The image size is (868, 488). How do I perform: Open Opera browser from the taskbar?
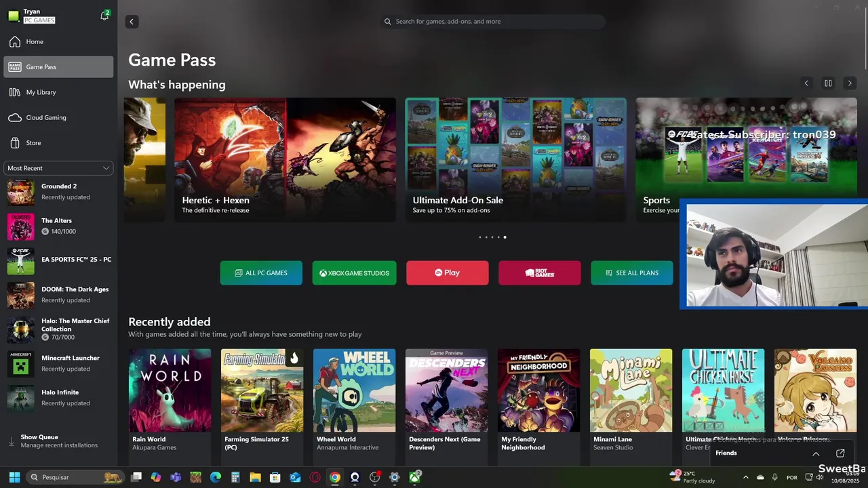315,477
